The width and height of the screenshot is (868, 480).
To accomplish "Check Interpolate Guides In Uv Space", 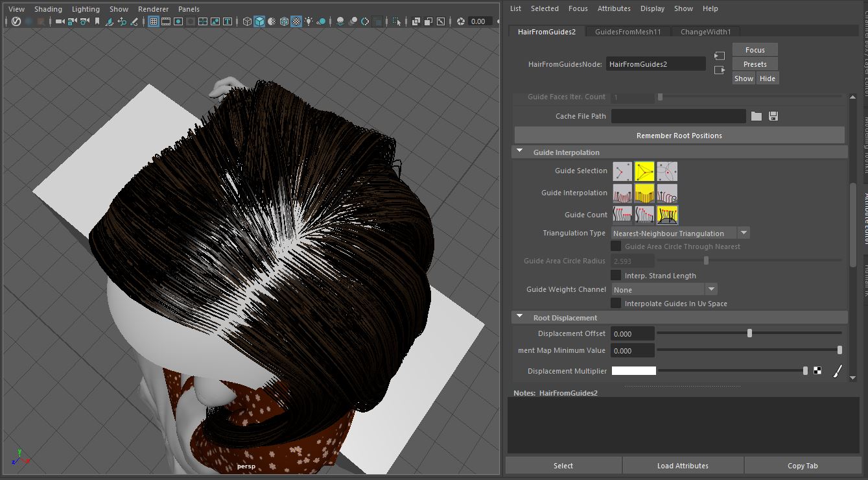I will (616, 304).
